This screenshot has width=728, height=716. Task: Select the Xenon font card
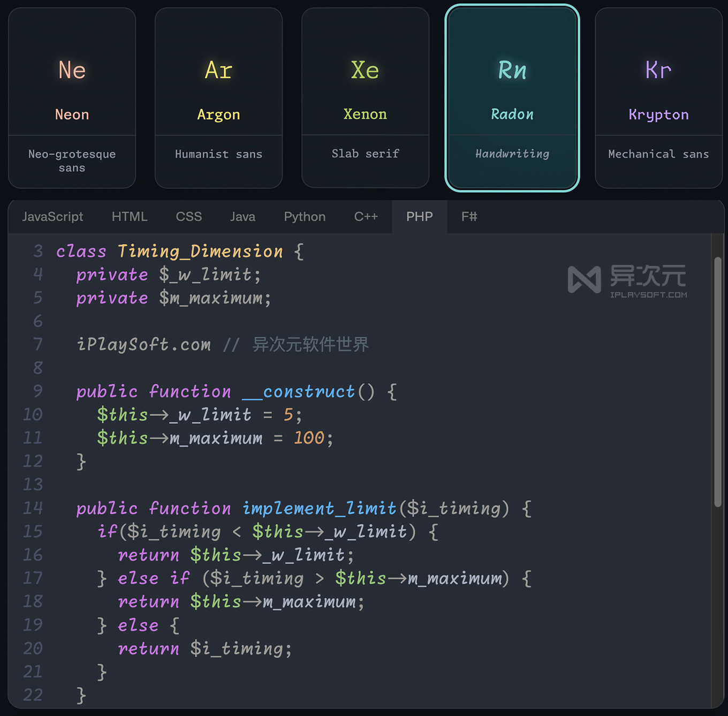[365, 96]
